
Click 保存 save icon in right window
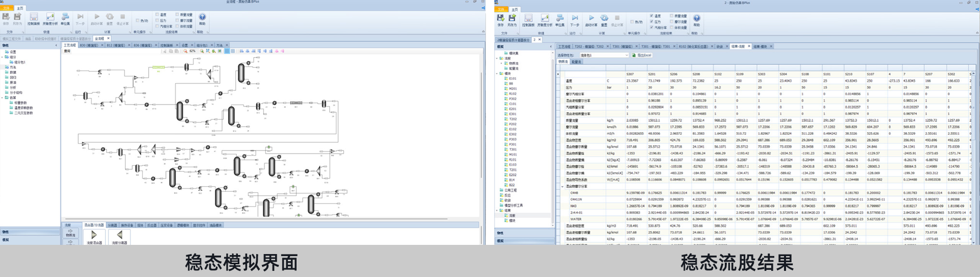[x=500, y=18]
